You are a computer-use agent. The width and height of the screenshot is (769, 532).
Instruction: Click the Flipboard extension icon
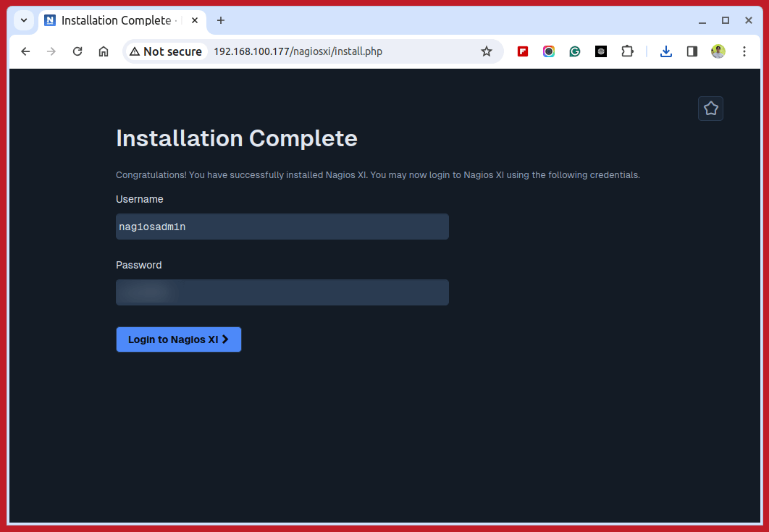[x=523, y=51]
